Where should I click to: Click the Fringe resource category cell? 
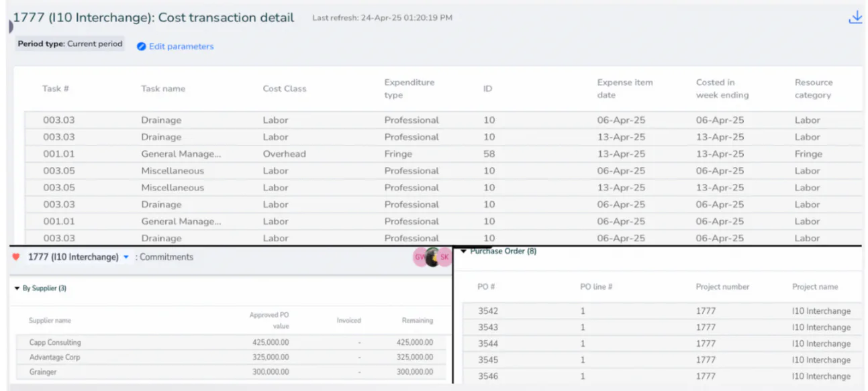pyautogui.click(x=808, y=154)
